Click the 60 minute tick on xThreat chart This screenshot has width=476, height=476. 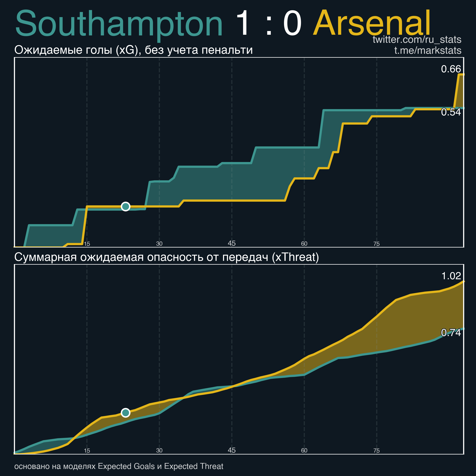point(304,450)
